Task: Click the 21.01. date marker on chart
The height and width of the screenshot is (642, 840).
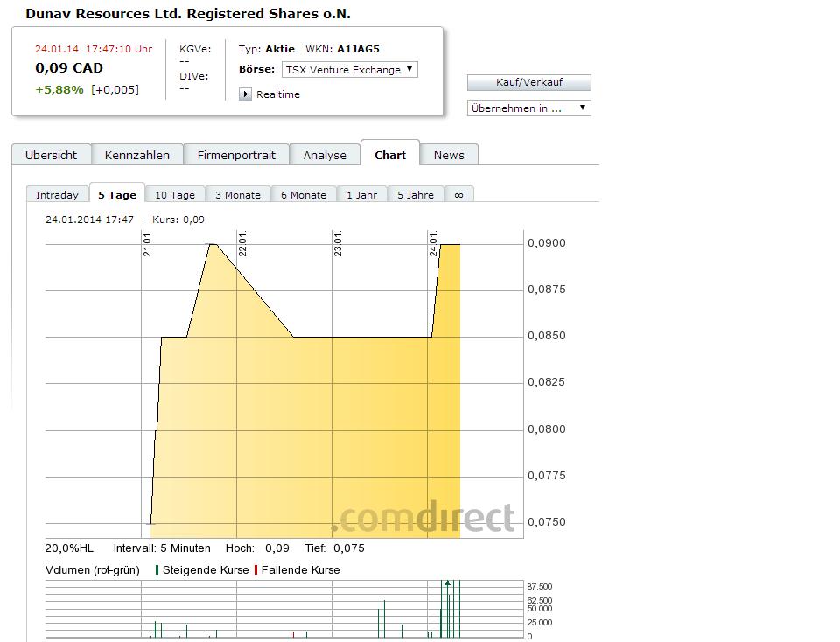Action: coord(147,244)
